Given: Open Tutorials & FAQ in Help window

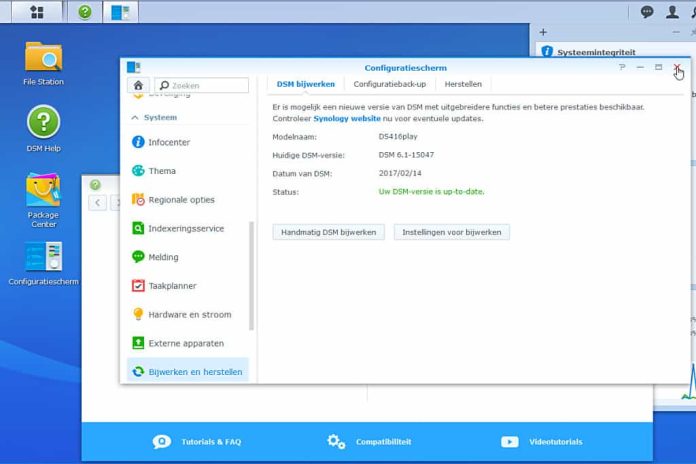Looking at the screenshot, I should coord(197,442).
